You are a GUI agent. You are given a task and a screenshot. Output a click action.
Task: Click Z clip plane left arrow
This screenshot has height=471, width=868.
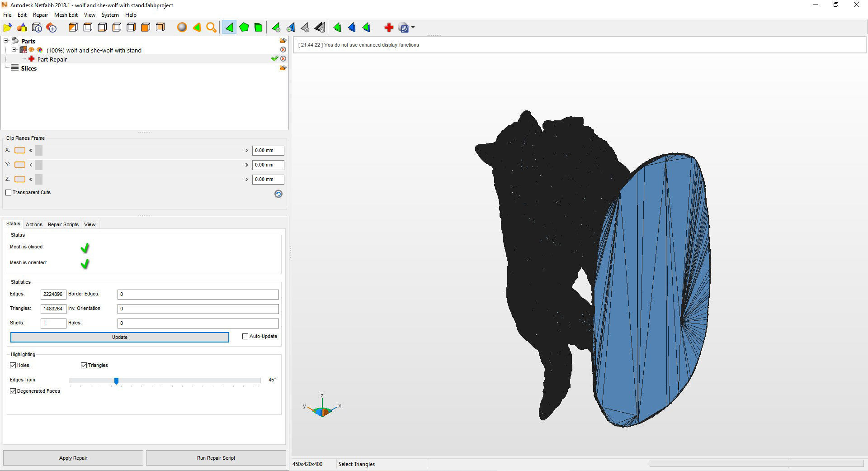[31, 180]
